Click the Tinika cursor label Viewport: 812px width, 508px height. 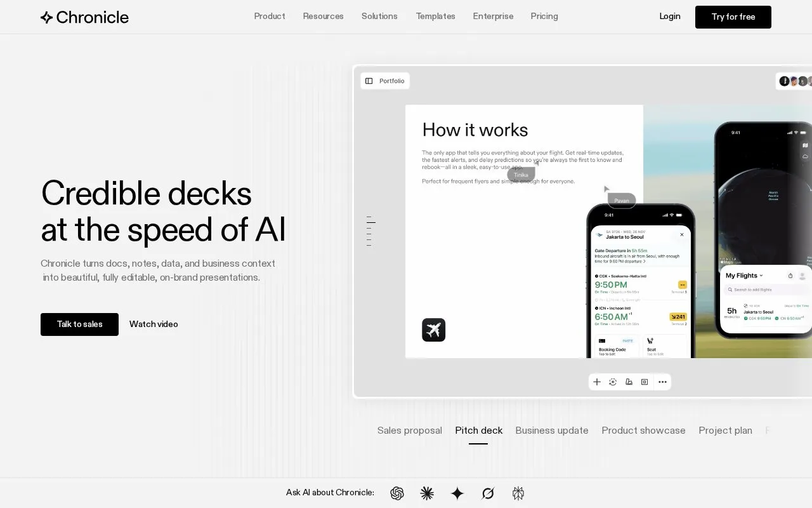521,175
